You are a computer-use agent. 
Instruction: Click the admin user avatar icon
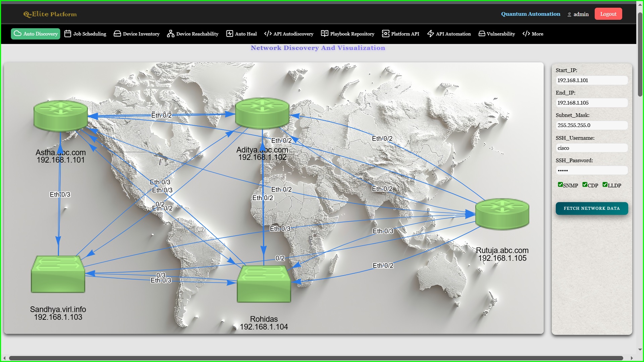click(x=569, y=14)
